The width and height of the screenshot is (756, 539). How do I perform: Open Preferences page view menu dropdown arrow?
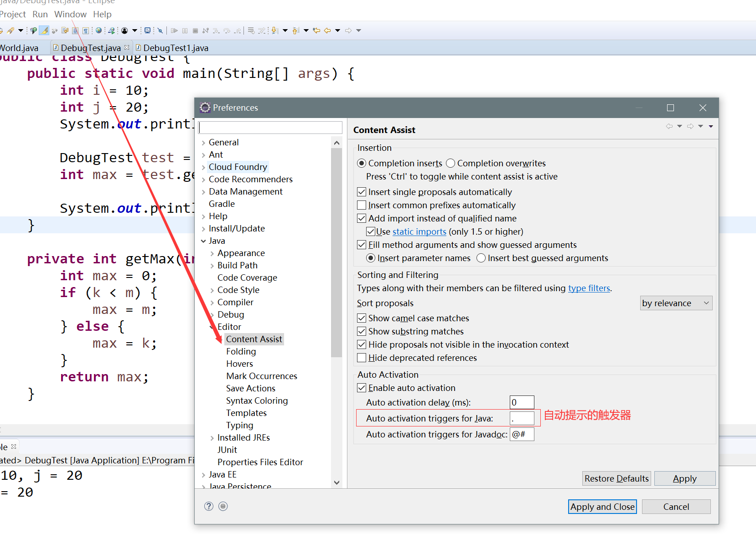(711, 126)
